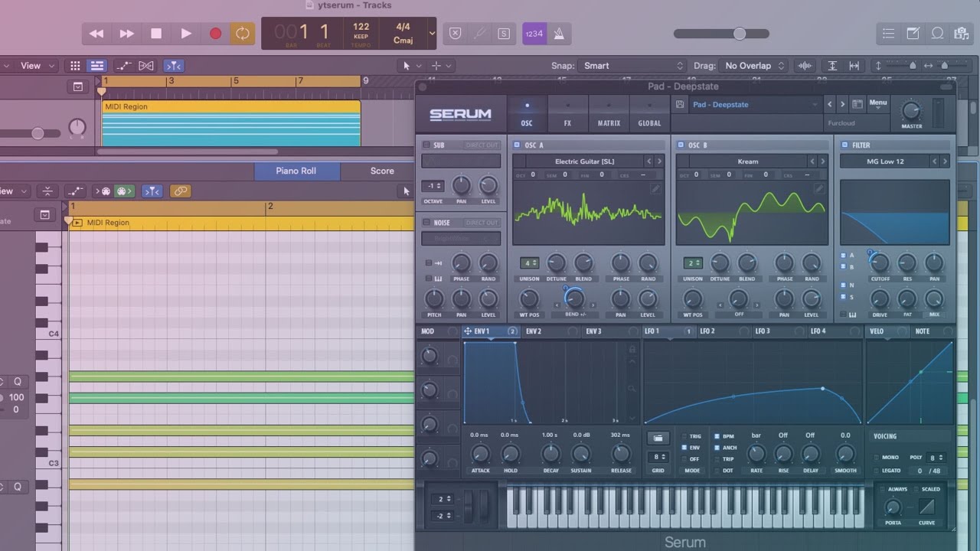980x551 pixels.
Task: Toggle OSC B on/off checkbox
Action: pos(681,145)
